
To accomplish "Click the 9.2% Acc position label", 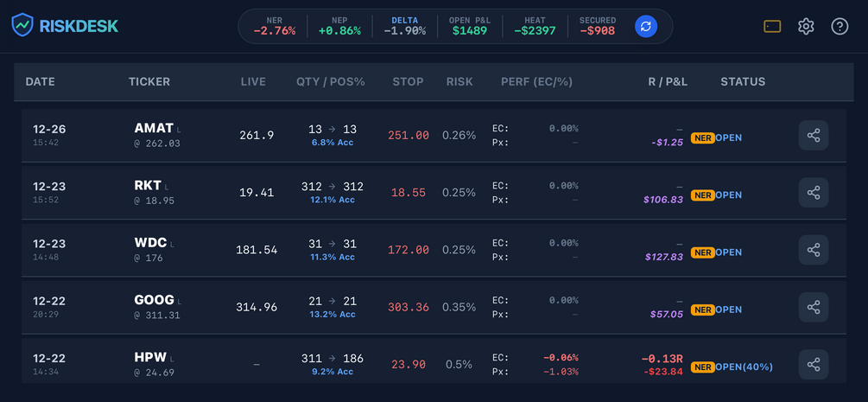I will [x=333, y=372].
